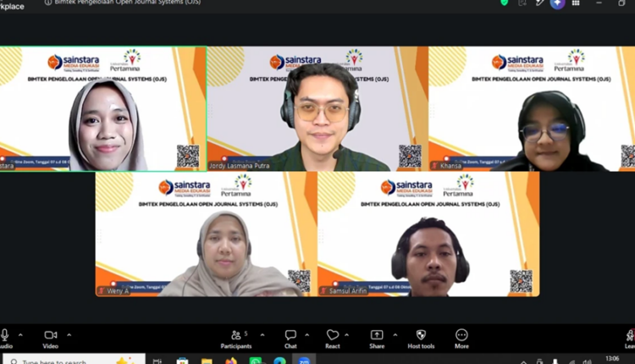Open Microsoft Store from taskbar
This screenshot has height=364, width=635.
[x=182, y=361]
